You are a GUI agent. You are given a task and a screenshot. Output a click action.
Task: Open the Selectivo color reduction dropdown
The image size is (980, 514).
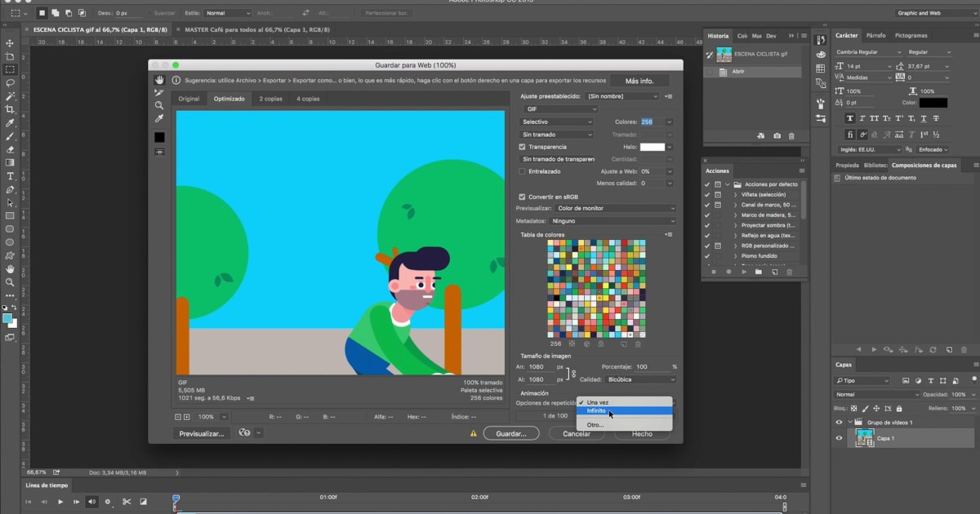[x=557, y=122]
